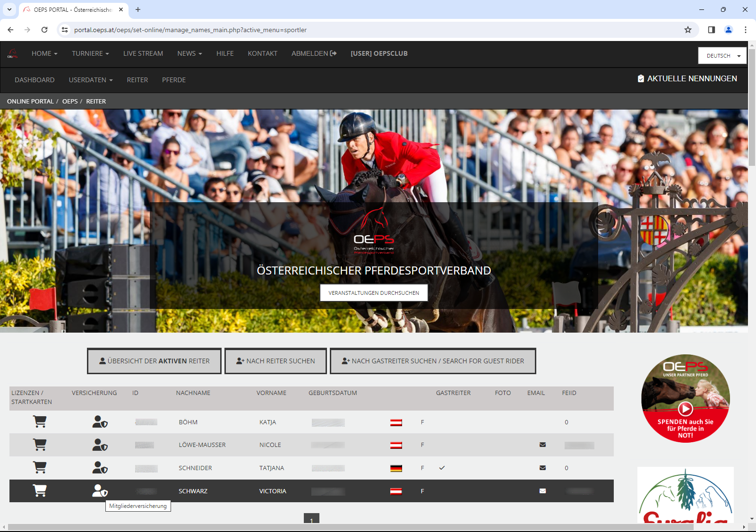Screen dimensions: 756x532
Task: Click guest rider checkmark for Schneider
Action: [x=442, y=468]
